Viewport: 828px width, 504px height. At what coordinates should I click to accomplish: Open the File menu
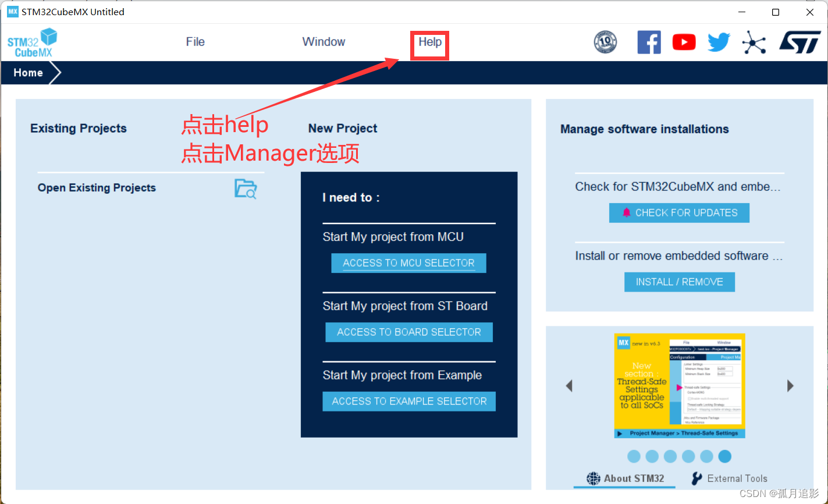tap(196, 42)
